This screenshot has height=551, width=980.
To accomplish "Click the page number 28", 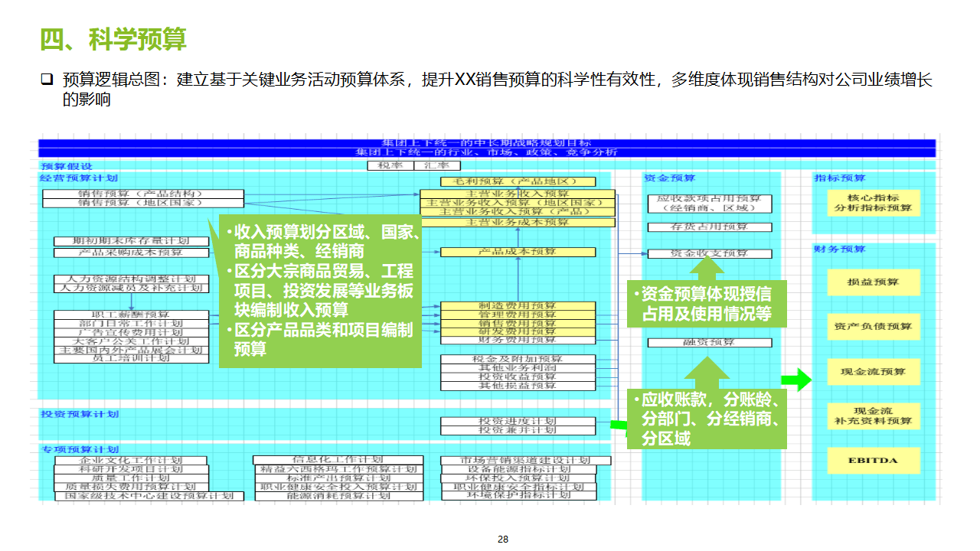I will click(x=503, y=540).
